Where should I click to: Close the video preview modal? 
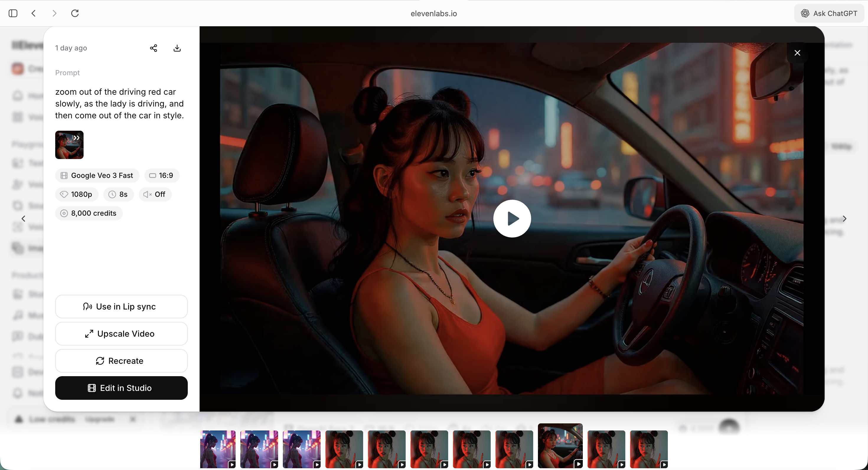[x=797, y=53]
